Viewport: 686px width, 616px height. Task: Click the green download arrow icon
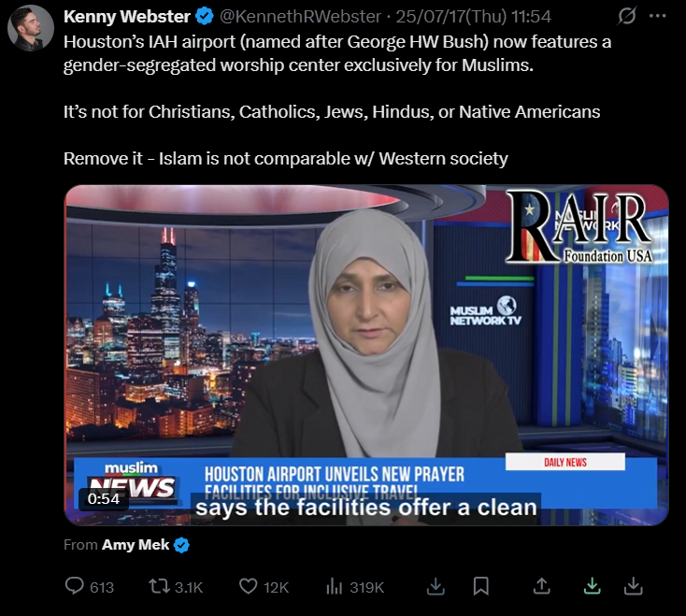click(x=592, y=586)
